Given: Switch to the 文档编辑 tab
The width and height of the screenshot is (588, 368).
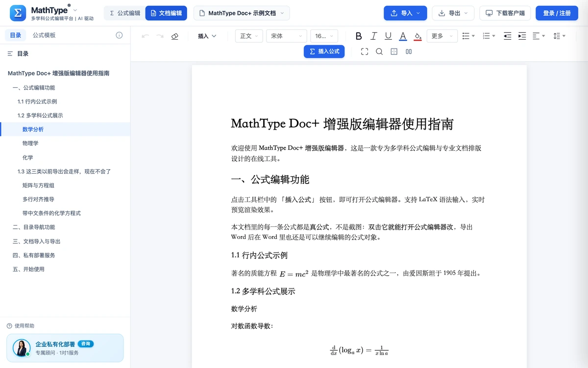Looking at the screenshot, I should pos(166,13).
